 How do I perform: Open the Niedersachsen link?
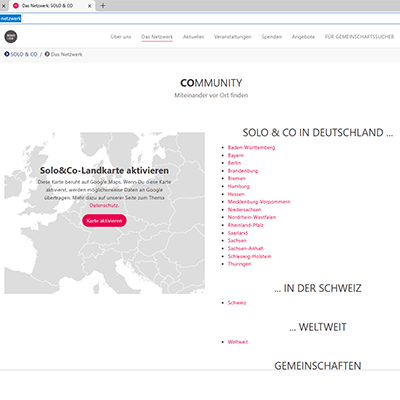(244, 210)
